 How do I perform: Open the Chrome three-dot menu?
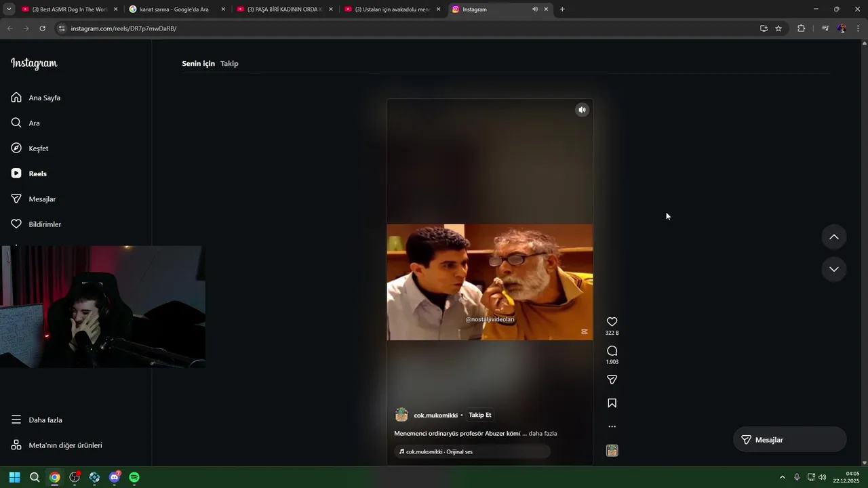point(859,28)
